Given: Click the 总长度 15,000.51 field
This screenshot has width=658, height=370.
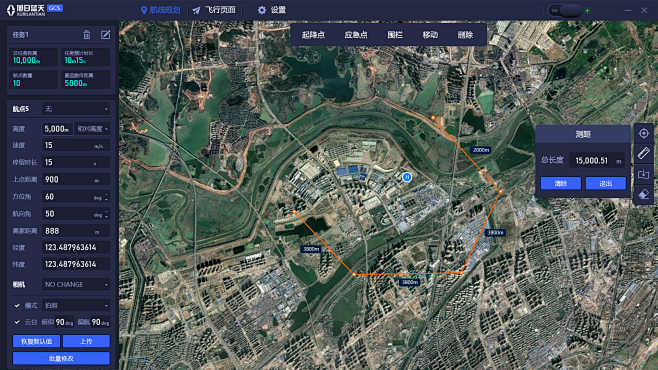Looking at the screenshot, I should [x=597, y=161].
